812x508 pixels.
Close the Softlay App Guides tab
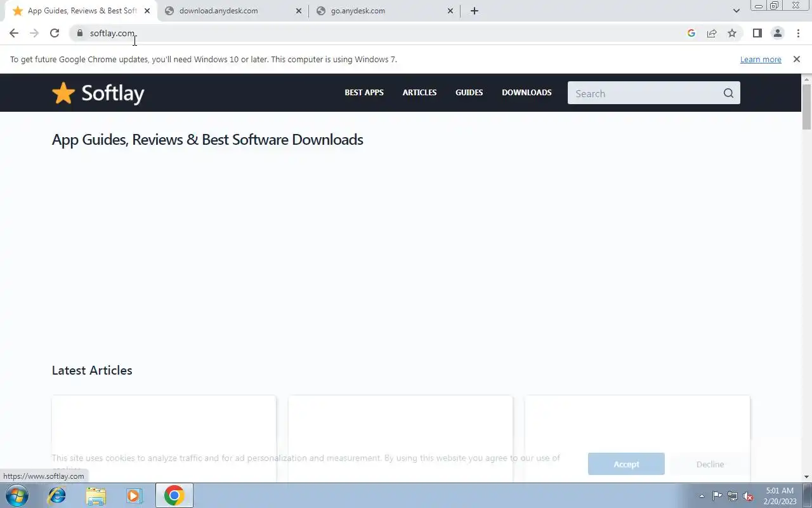click(147, 11)
